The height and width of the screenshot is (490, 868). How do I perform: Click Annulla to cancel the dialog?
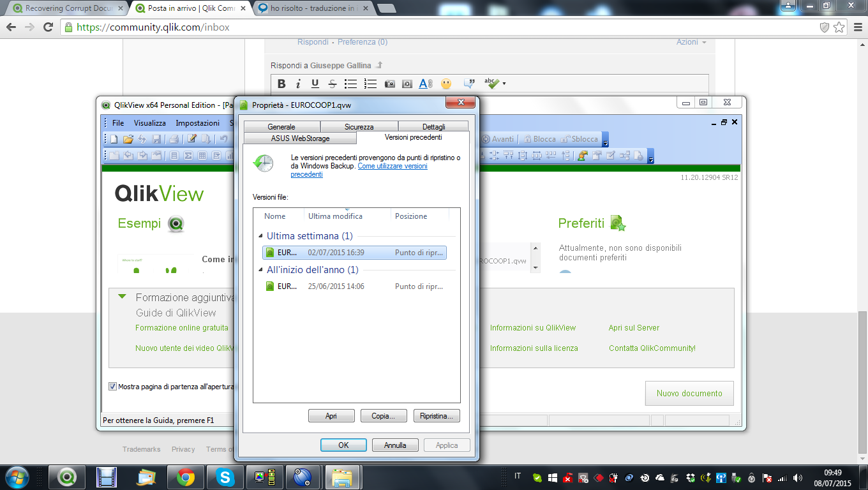coord(395,445)
